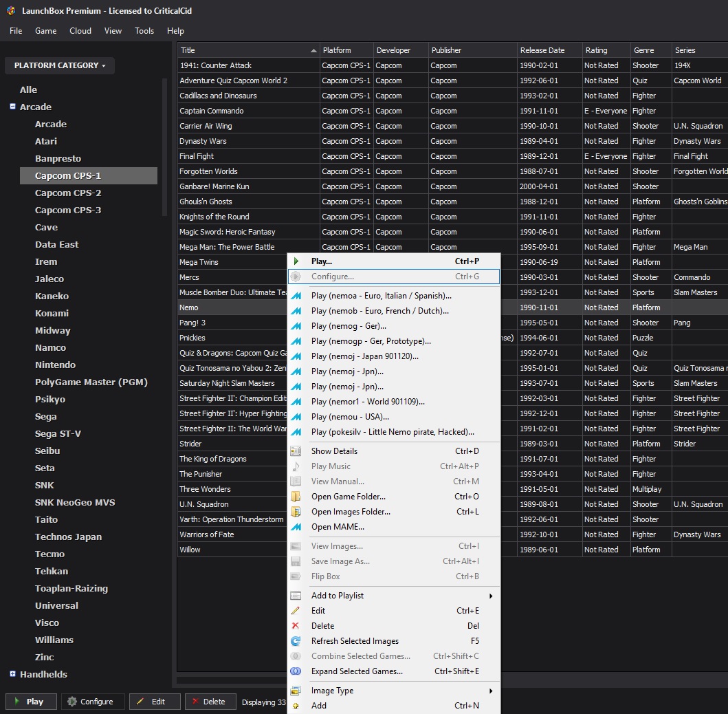Click the MAME icon beside Play (nemob - Euro, French / Dutch)
The width and height of the screenshot is (728, 714).
(296, 311)
